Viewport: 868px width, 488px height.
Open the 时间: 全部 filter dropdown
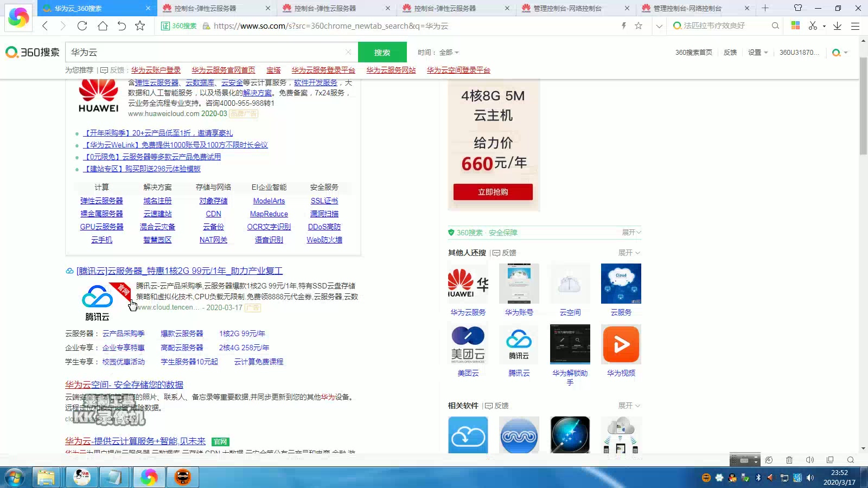438,52
